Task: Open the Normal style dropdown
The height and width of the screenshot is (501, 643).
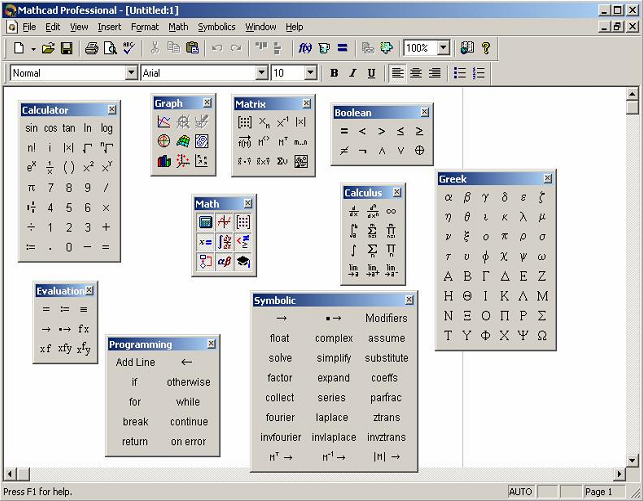Action: coord(131,73)
